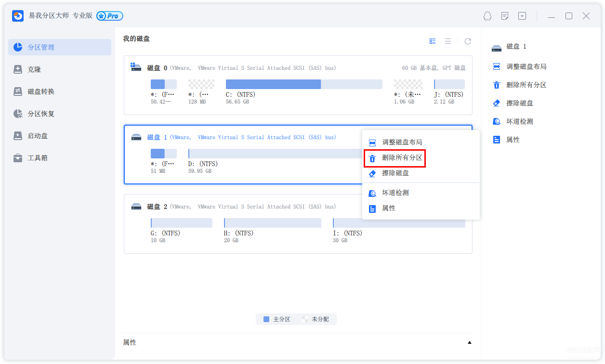Screen dimensions: 605x364
Task: Select the J: (NTFS) partition bar
Action: click(x=449, y=84)
